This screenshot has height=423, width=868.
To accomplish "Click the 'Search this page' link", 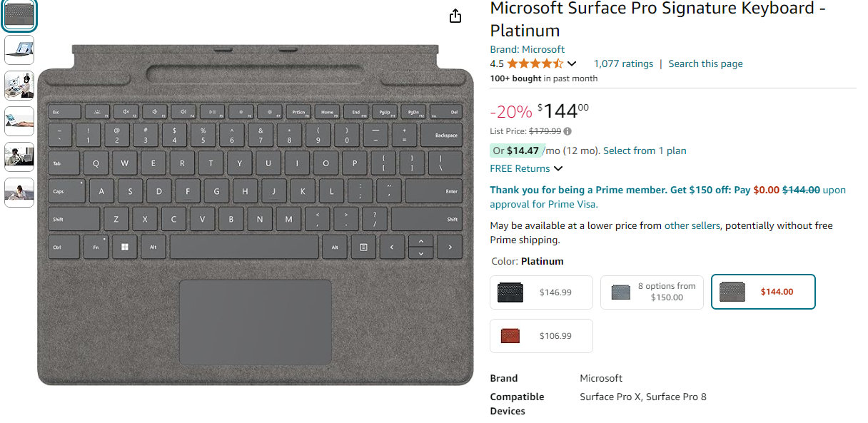I will pos(705,63).
